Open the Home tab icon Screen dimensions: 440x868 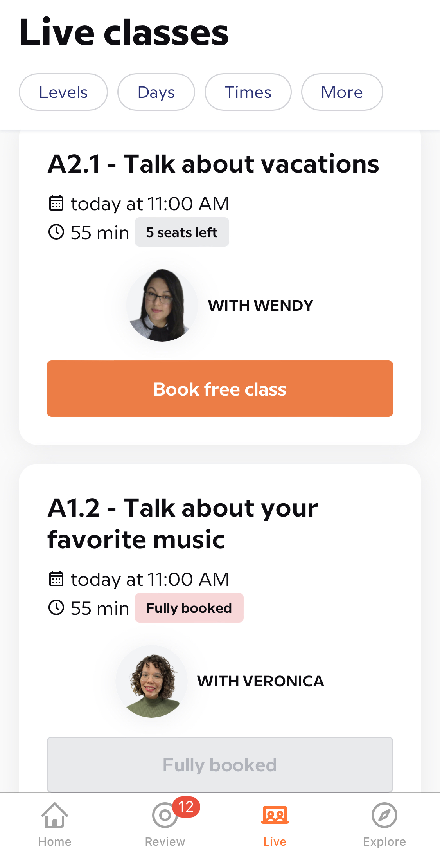55,816
